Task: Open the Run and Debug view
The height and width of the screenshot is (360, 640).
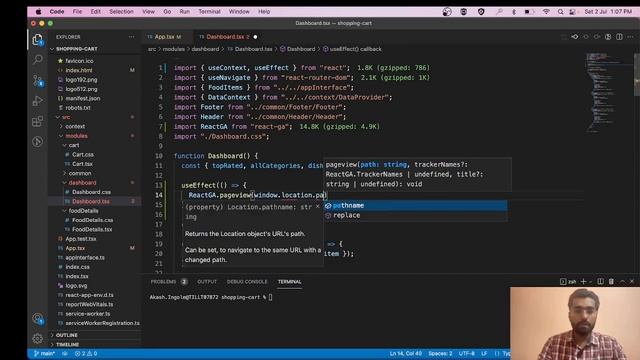Action: 38,101
